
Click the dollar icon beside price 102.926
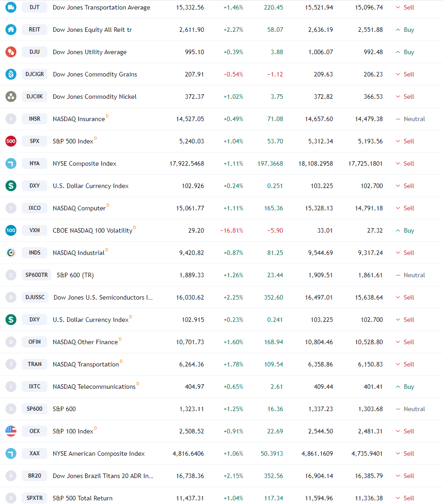11,186
